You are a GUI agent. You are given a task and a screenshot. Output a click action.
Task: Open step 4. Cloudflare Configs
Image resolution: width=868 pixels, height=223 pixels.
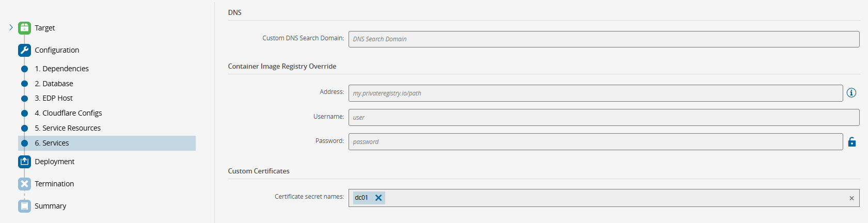(x=68, y=113)
